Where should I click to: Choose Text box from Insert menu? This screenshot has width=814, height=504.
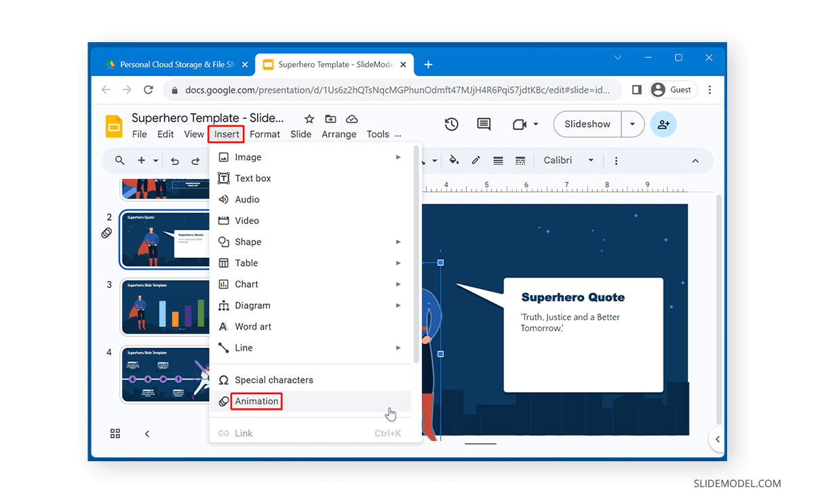310,178
